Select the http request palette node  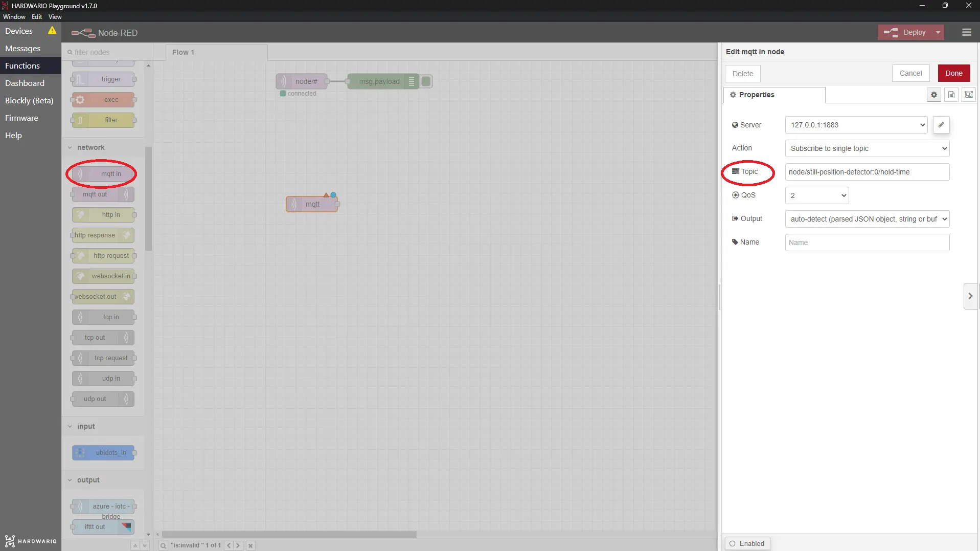pos(103,256)
